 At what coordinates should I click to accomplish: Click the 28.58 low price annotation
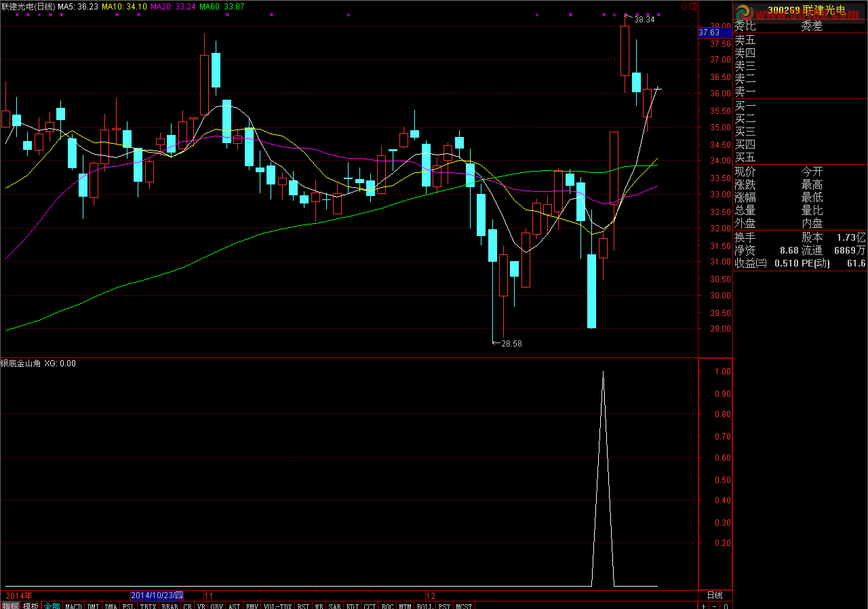[511, 344]
